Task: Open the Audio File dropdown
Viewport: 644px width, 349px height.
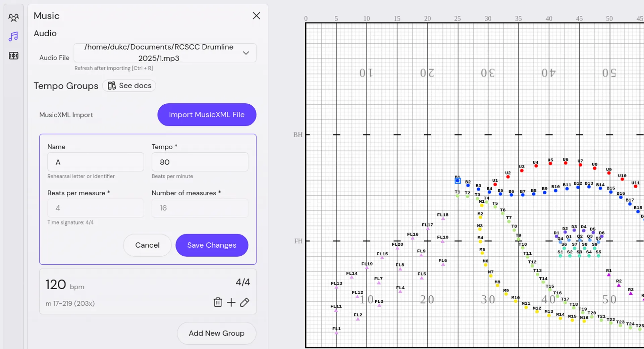Action: click(x=164, y=53)
